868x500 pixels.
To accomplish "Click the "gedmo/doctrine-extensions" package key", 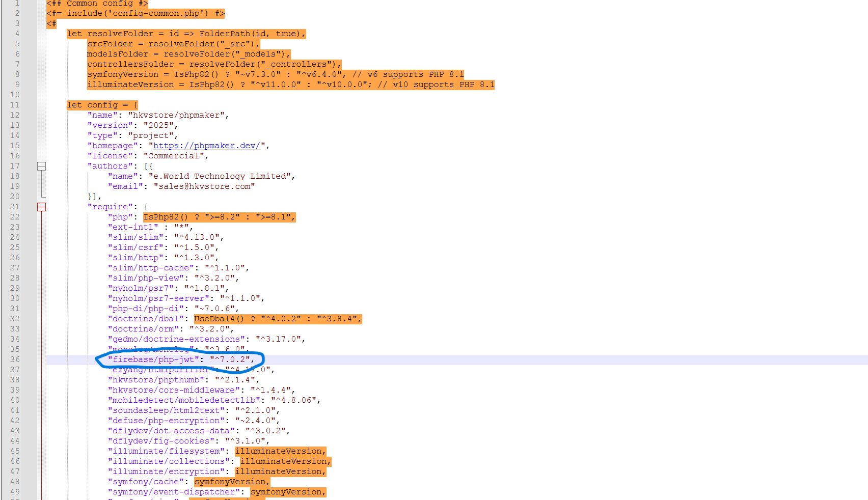I will (176, 339).
